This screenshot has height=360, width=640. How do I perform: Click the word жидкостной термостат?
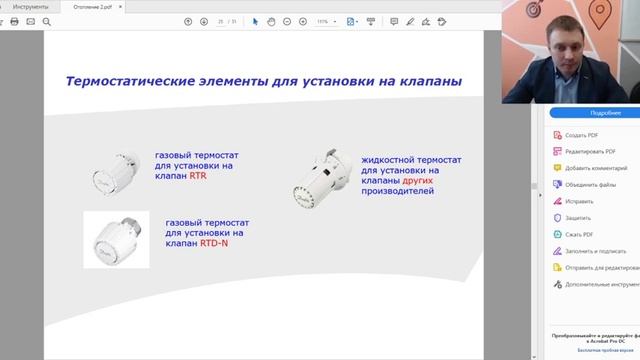(x=411, y=160)
